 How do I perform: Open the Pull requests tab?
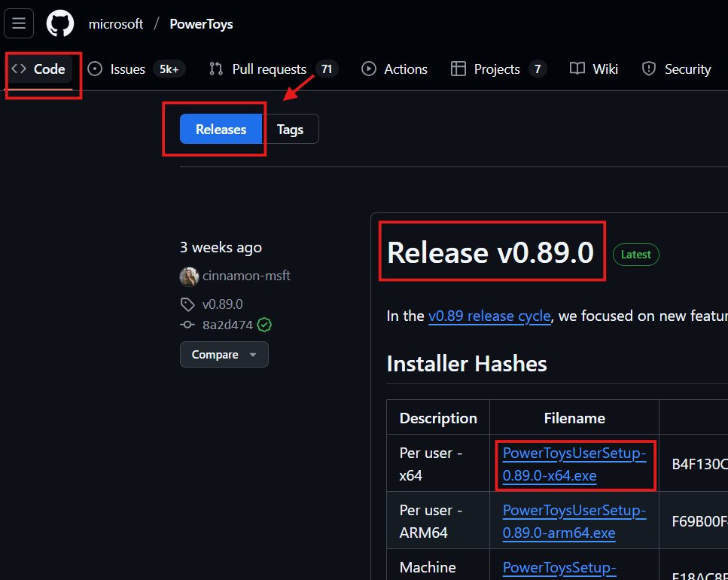[x=273, y=69]
